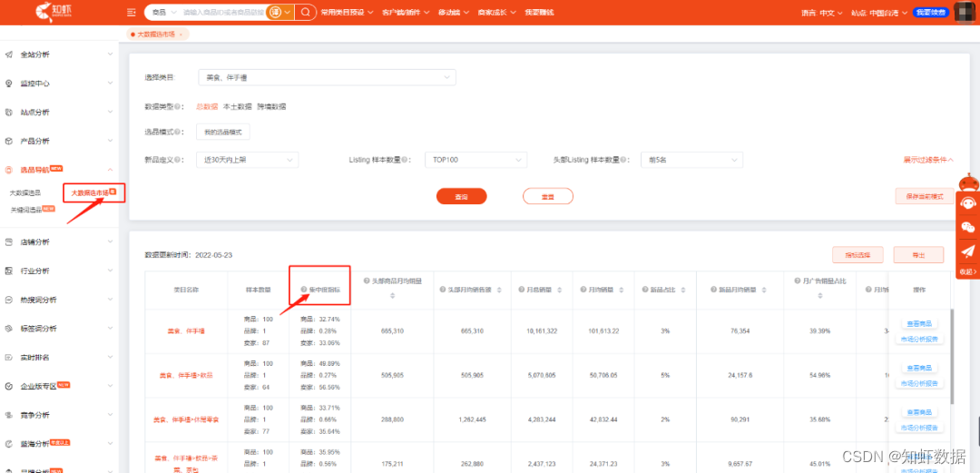This screenshot has width=980, height=473.
Task: Click the table vertical scrollbar
Action: 952,356
